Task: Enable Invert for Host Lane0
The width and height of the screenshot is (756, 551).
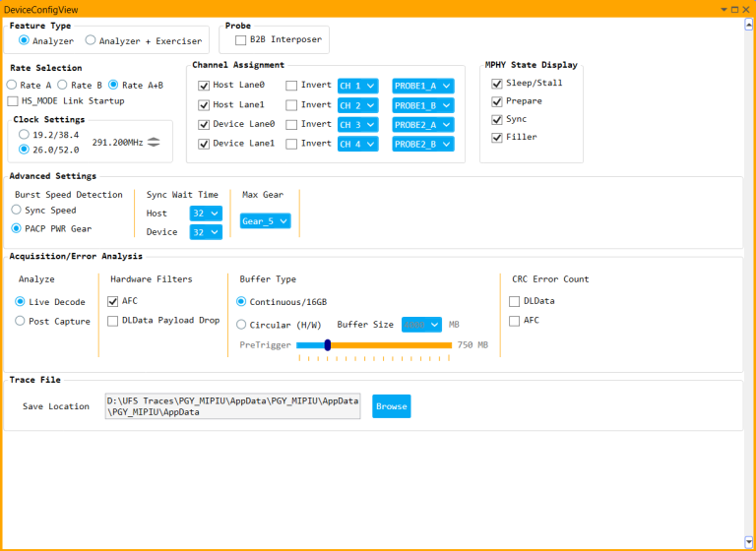Action: [x=291, y=86]
